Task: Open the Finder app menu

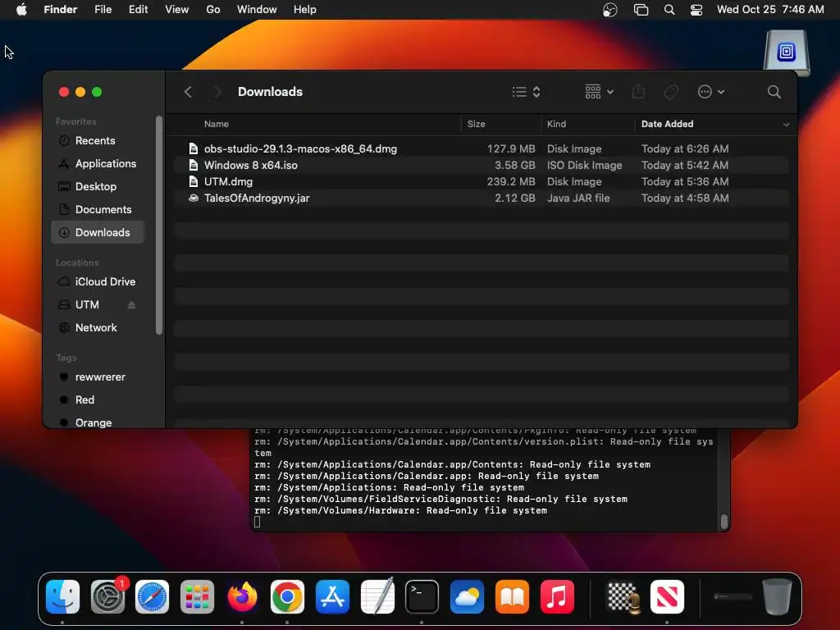Action: [x=61, y=10]
